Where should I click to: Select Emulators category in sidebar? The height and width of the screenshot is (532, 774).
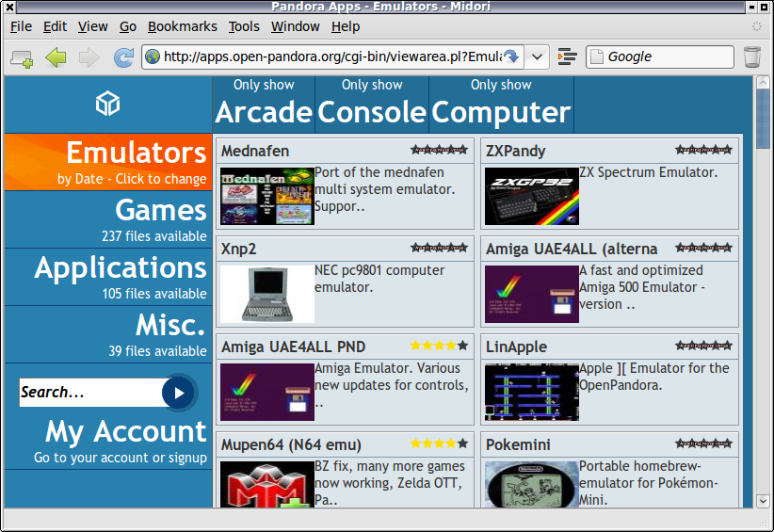pos(108,162)
